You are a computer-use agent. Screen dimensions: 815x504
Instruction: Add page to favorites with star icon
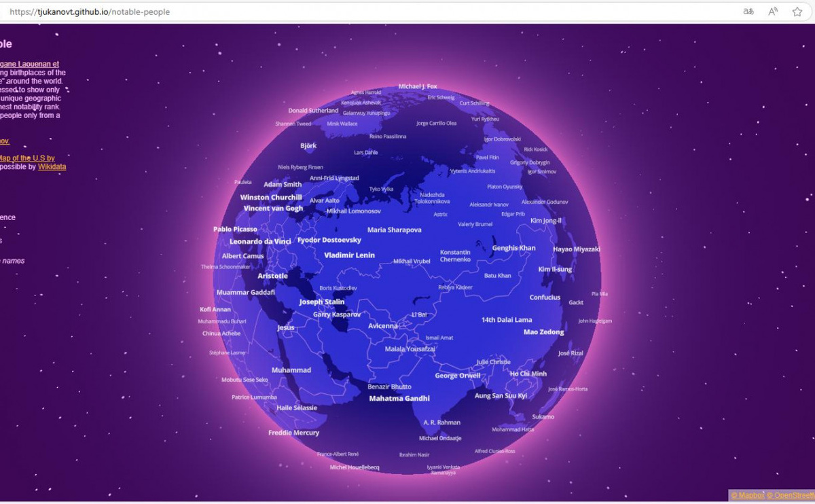tap(797, 12)
